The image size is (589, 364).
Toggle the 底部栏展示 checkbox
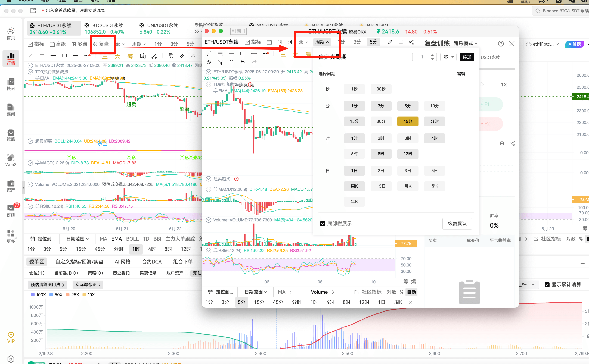323,224
